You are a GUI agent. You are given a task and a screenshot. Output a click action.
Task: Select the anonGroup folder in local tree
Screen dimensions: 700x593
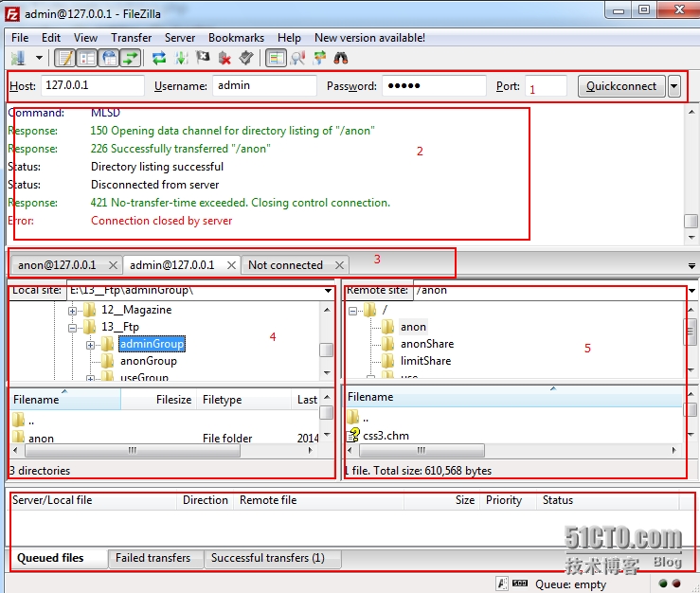coord(148,361)
